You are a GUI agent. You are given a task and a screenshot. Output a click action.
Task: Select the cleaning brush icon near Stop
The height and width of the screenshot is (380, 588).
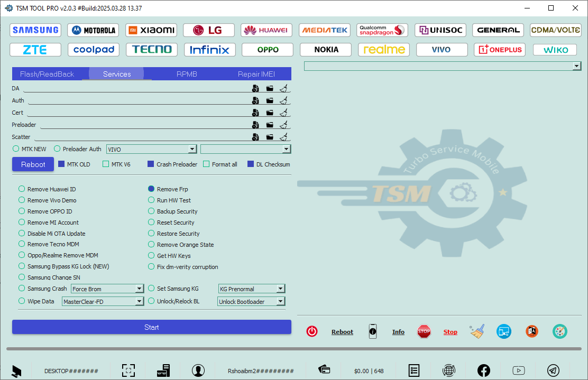point(476,331)
